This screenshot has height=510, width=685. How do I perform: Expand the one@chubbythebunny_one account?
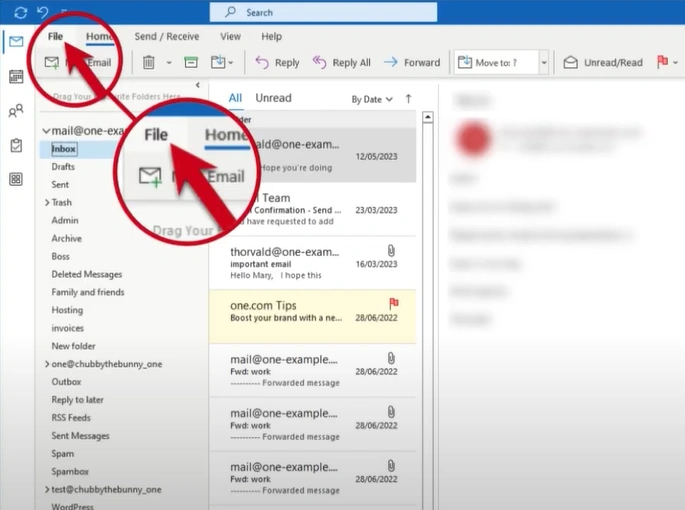pyautogui.click(x=47, y=364)
